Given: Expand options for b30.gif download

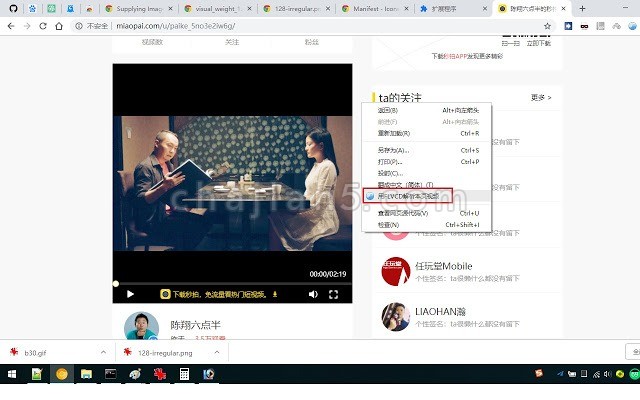Looking at the screenshot, I should coord(104,353).
